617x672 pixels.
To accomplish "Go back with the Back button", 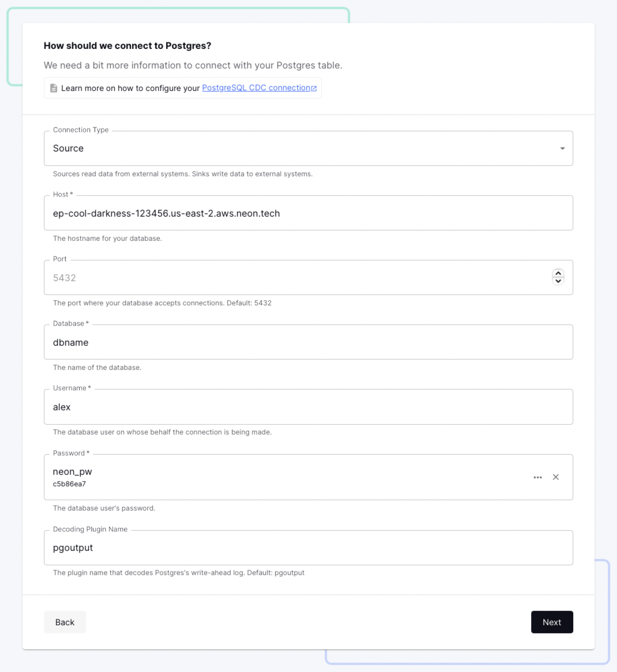I will click(x=65, y=622).
